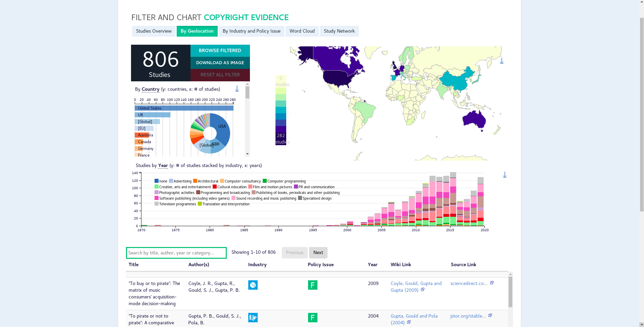
Task: Click green F policy icon in first row
Action: tap(312, 285)
